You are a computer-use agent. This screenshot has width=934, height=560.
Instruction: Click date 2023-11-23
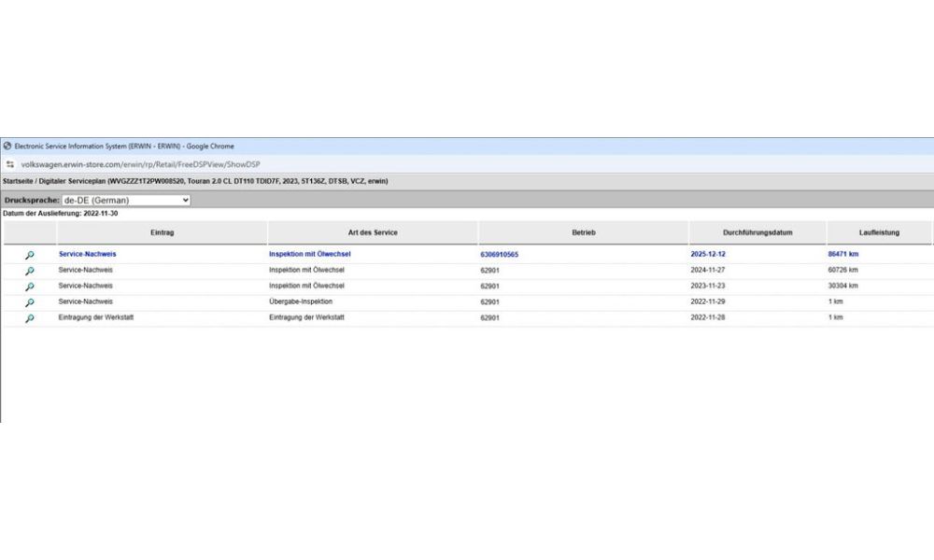(708, 287)
